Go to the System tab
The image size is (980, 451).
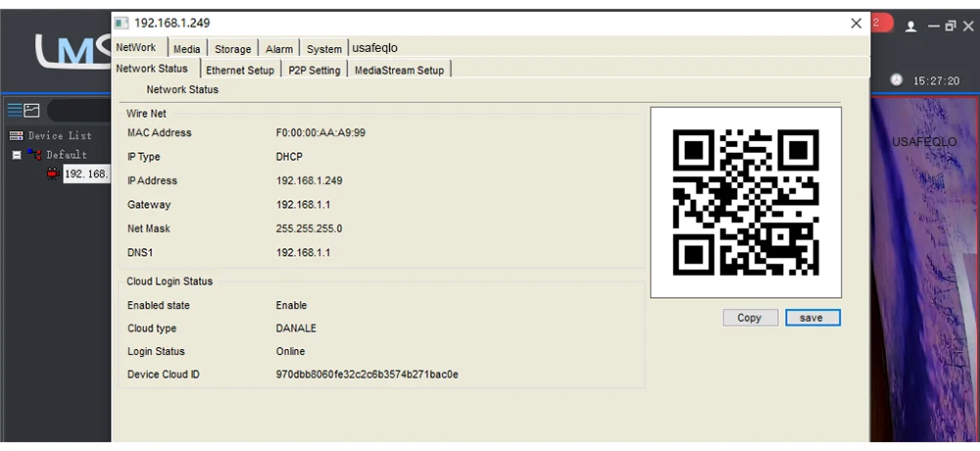[x=323, y=49]
